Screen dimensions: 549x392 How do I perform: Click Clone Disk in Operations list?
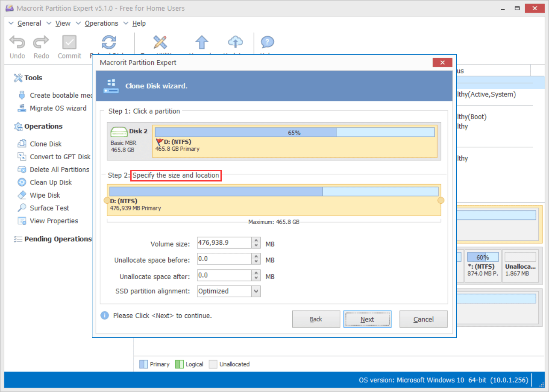pyautogui.click(x=46, y=144)
